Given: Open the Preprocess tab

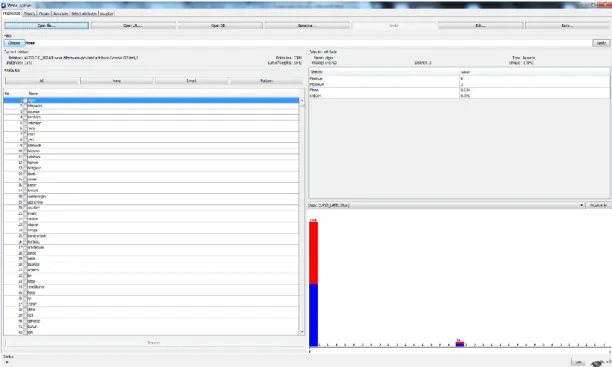Looking at the screenshot, I should coord(11,13).
